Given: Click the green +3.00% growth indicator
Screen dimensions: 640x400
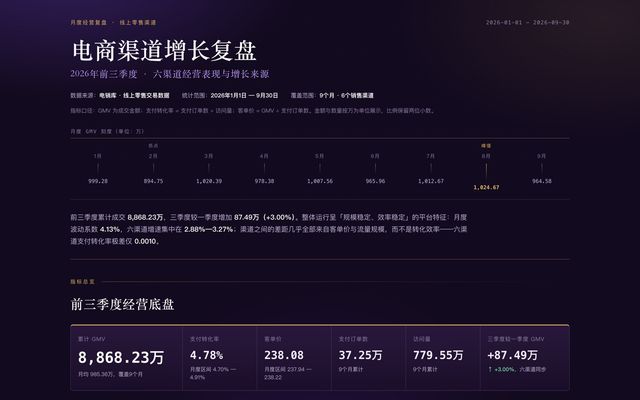Looking at the screenshot, I should coord(504,369).
